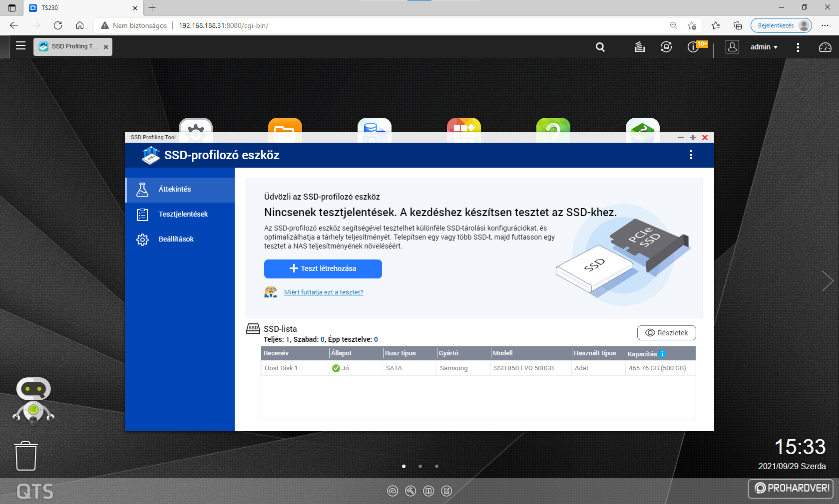Close the SSD Profiling Tool window

tap(705, 137)
